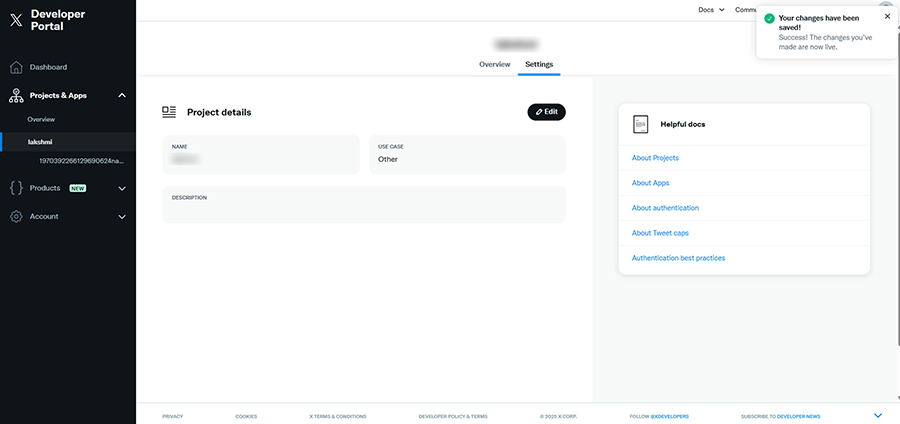900x424 pixels.
Task: Switch to the Overview tab
Action: point(495,64)
